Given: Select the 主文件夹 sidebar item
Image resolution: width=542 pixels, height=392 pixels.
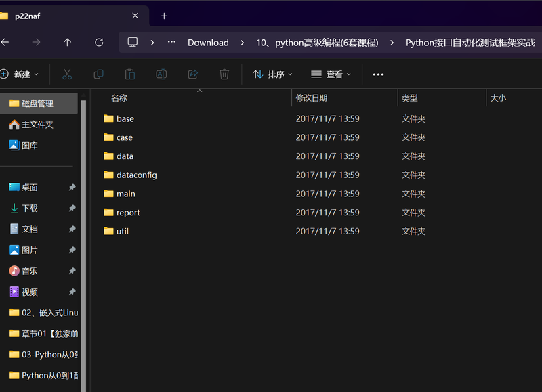Looking at the screenshot, I should pos(37,125).
